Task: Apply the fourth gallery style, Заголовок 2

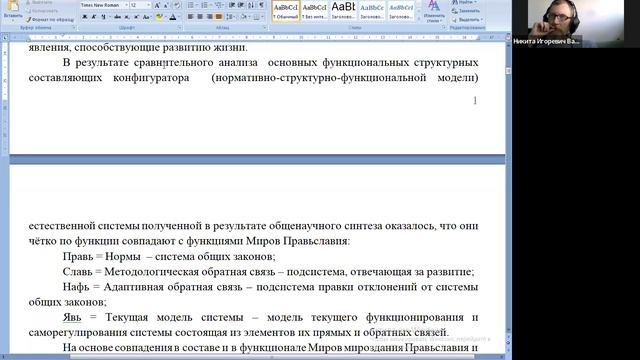Action: pos(372,11)
